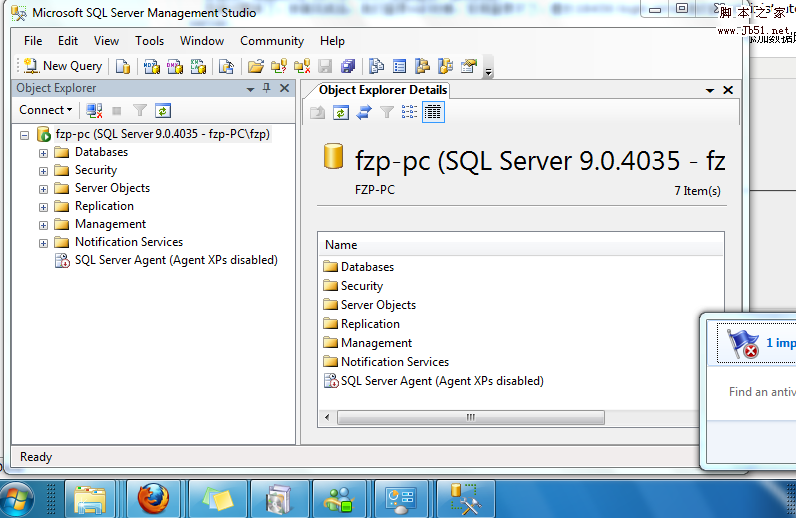Click the Database Engine Query icon
The height and width of the screenshot is (518, 796).
(x=123, y=66)
